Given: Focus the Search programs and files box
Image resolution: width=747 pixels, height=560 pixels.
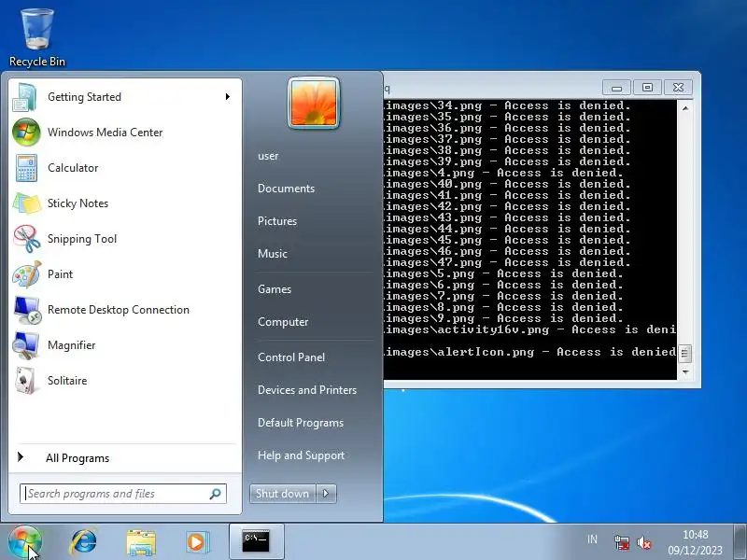Looking at the screenshot, I should tap(123, 494).
